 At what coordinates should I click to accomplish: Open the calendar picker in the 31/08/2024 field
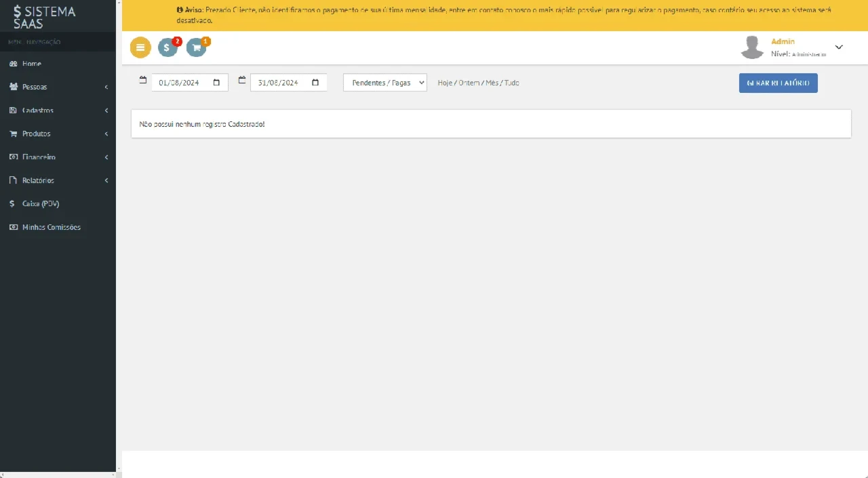pos(315,83)
